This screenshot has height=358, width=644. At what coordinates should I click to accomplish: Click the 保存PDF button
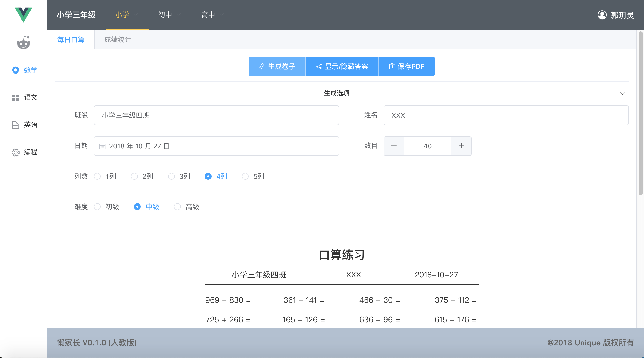407,66
